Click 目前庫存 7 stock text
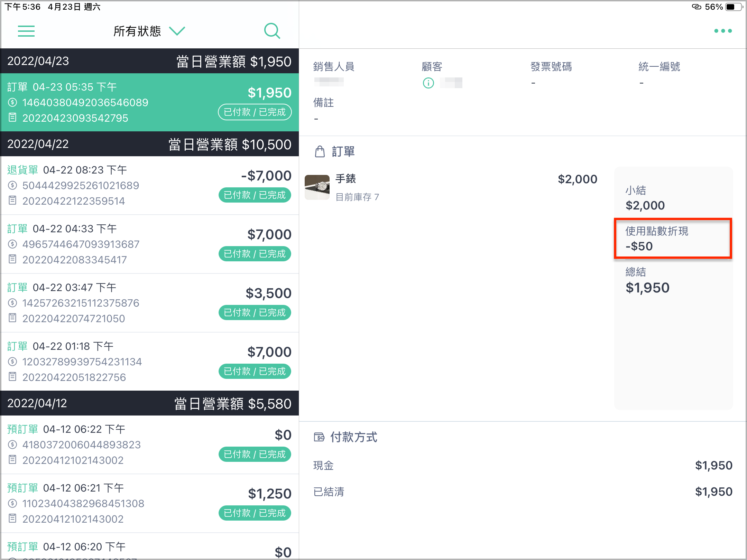Image resolution: width=747 pixels, height=560 pixels. 357,197
